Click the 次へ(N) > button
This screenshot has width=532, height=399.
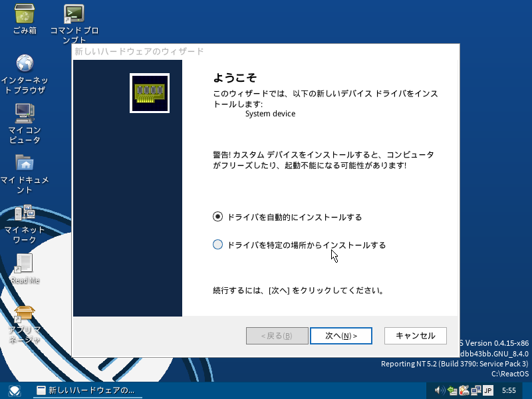point(341,336)
